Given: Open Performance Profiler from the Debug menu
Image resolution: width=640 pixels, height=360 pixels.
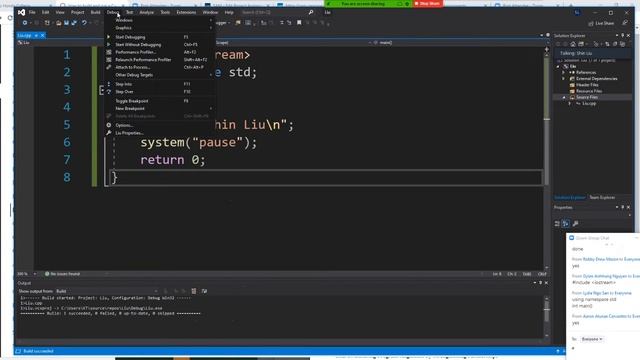Looking at the screenshot, I should 160,52.
